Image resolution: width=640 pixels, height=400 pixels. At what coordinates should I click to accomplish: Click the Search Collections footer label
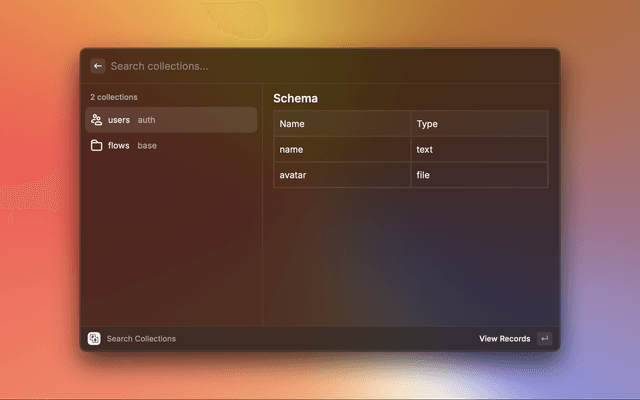tap(141, 339)
